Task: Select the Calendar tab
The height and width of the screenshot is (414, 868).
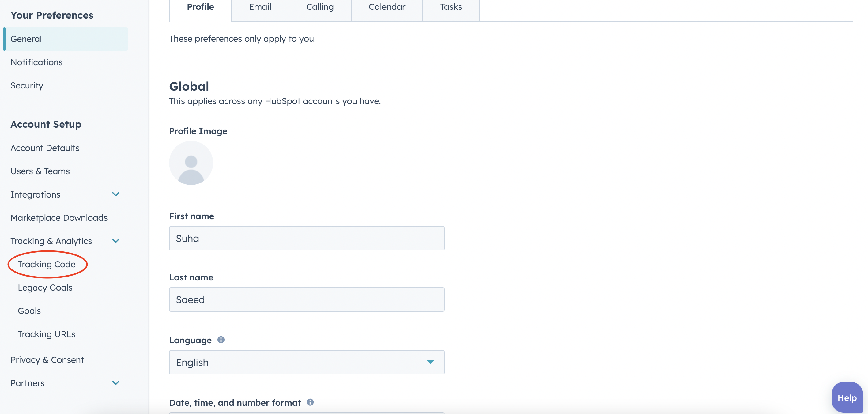Action: pos(387,7)
